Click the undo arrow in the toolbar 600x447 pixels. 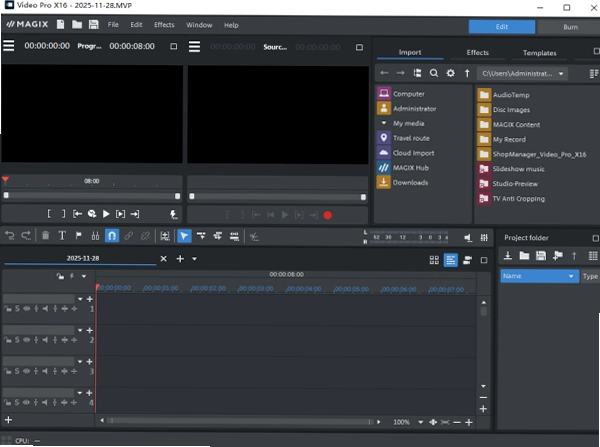coord(10,236)
